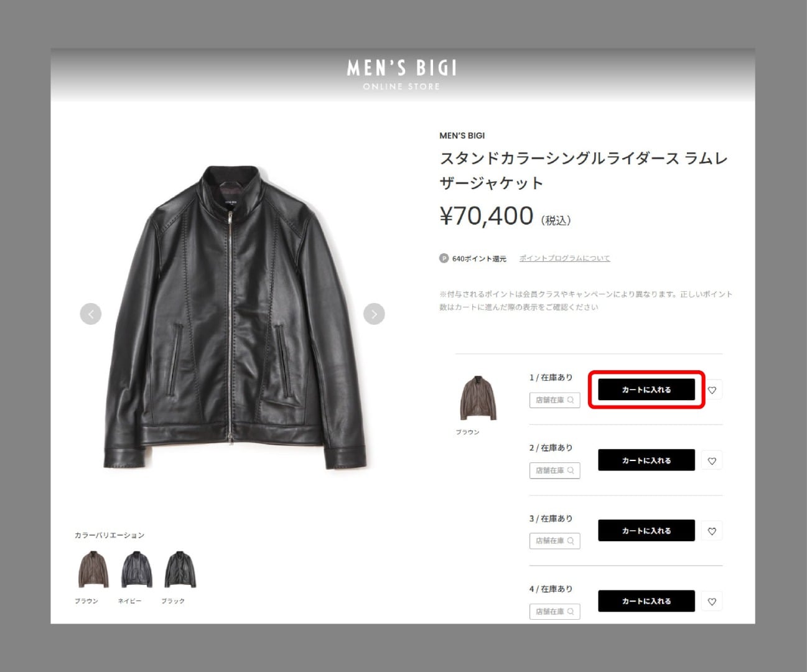The image size is (807, 672).
Task: Click the previous image arrow on the jacket photo
Action: [x=91, y=314]
